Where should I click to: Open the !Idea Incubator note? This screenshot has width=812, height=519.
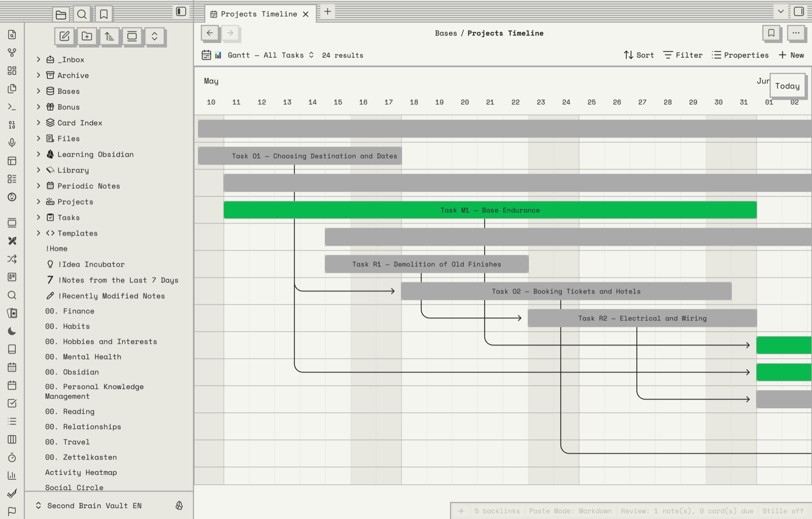91,264
